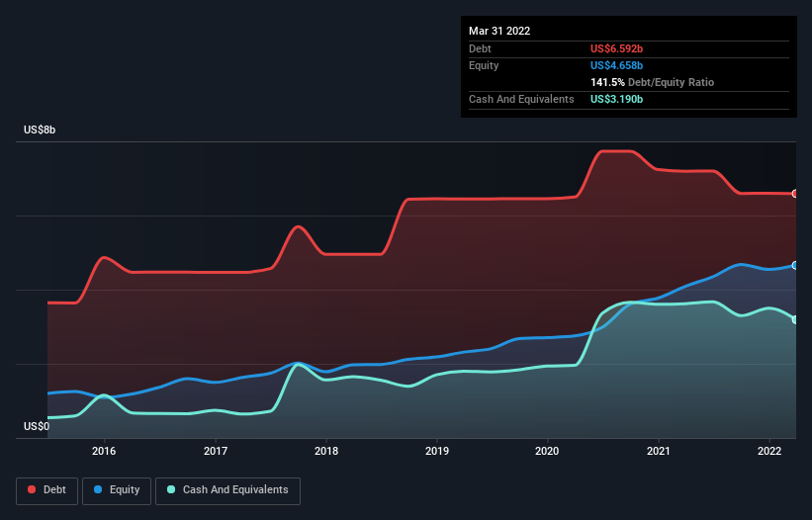Click the 2021 x-axis label
Image resolution: width=812 pixels, height=520 pixels.
pyautogui.click(x=659, y=451)
